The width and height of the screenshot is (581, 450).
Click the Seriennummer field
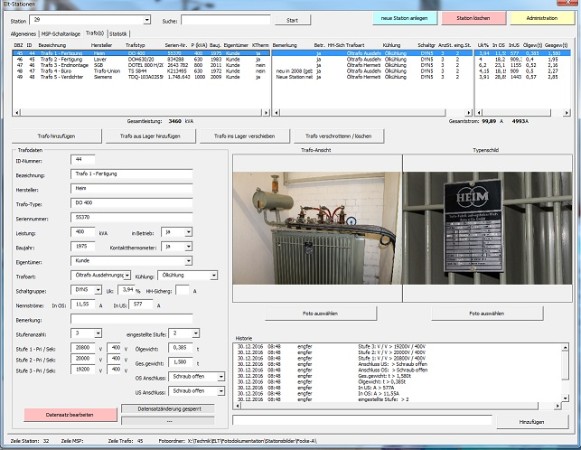pyautogui.click(x=132, y=217)
